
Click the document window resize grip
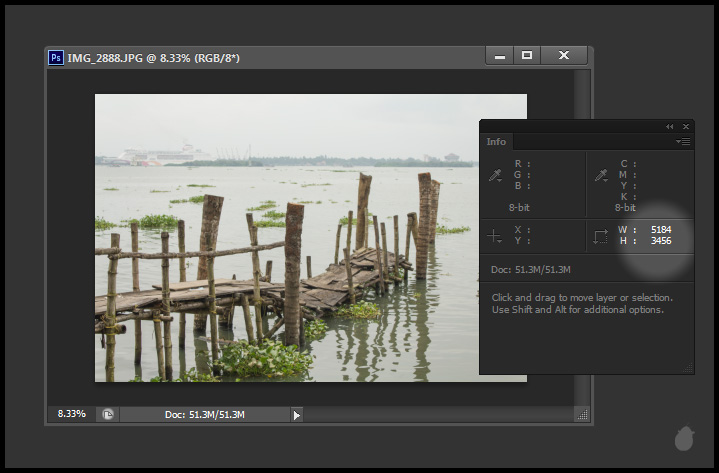(583, 414)
